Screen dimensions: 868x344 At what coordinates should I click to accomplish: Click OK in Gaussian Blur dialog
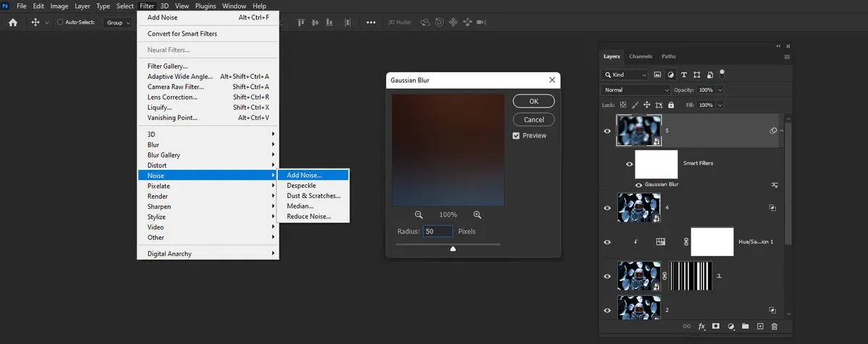534,101
